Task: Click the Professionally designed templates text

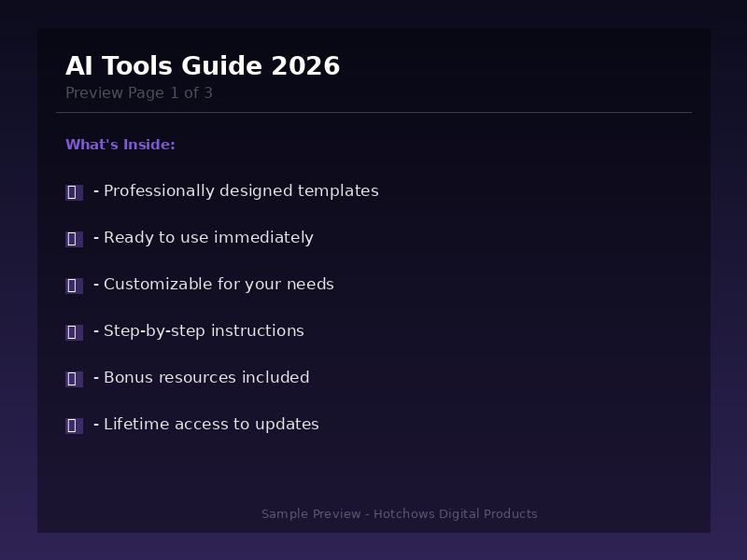Action: [240, 191]
